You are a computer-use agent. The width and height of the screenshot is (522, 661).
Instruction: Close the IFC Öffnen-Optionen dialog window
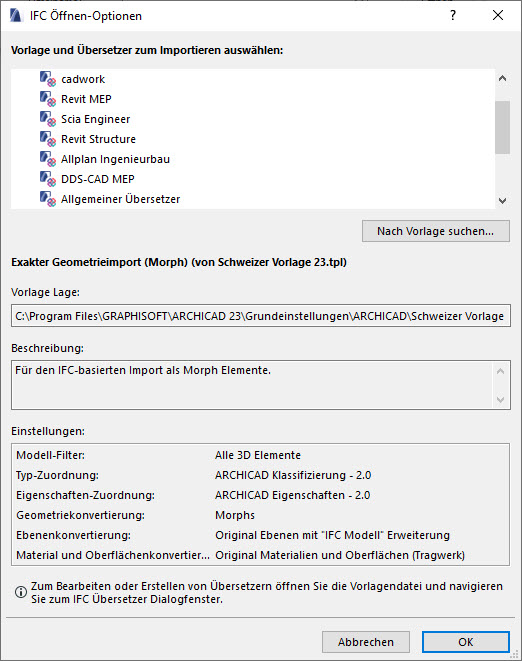498,16
